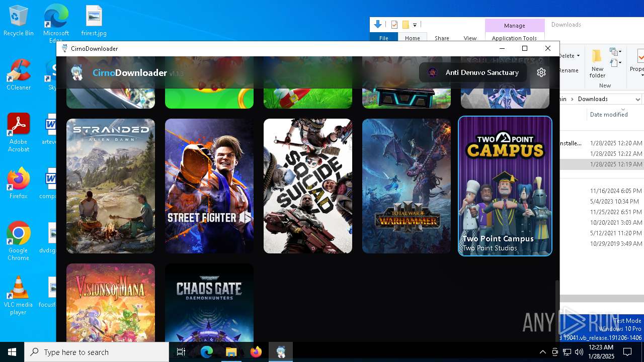Open Properties in the Explorer ribbon
This screenshot has width=644, height=362.
pos(637,62)
